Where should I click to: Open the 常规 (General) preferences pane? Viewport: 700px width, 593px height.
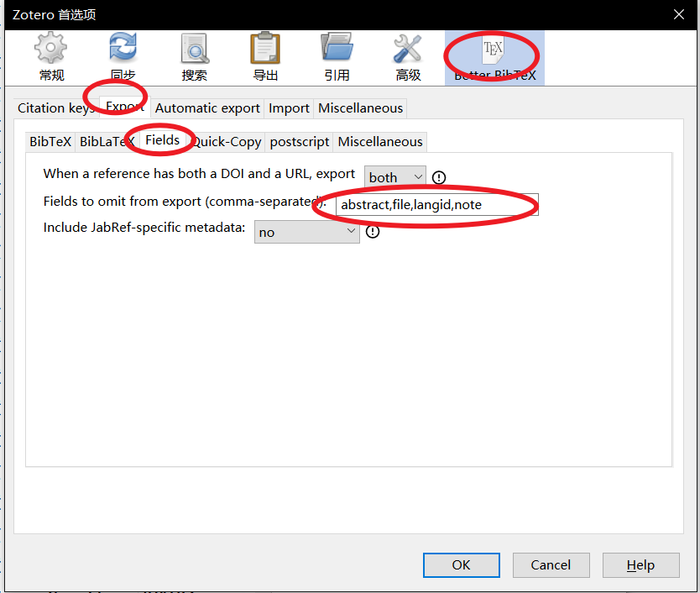(51, 57)
